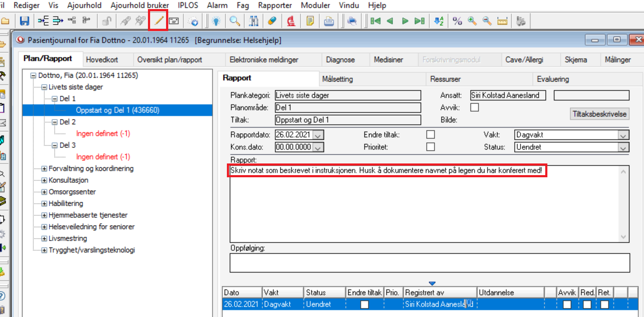
Task: Click the red microscope toolbar icon
Action: (x=291, y=21)
